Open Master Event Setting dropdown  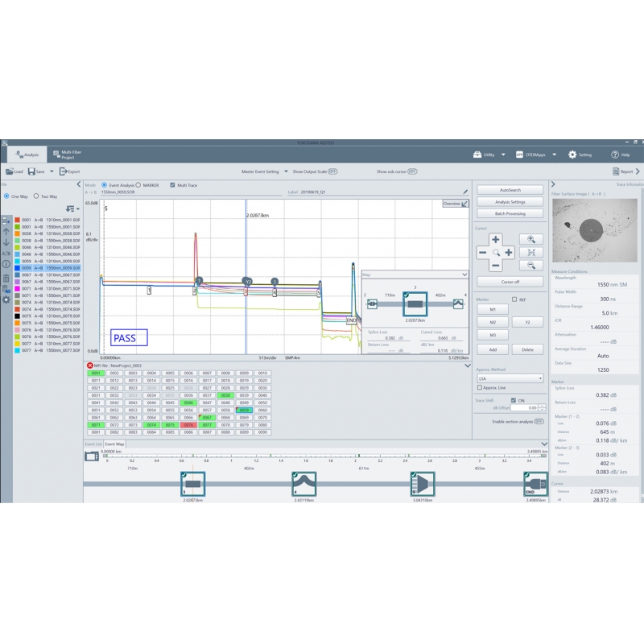tap(286, 171)
